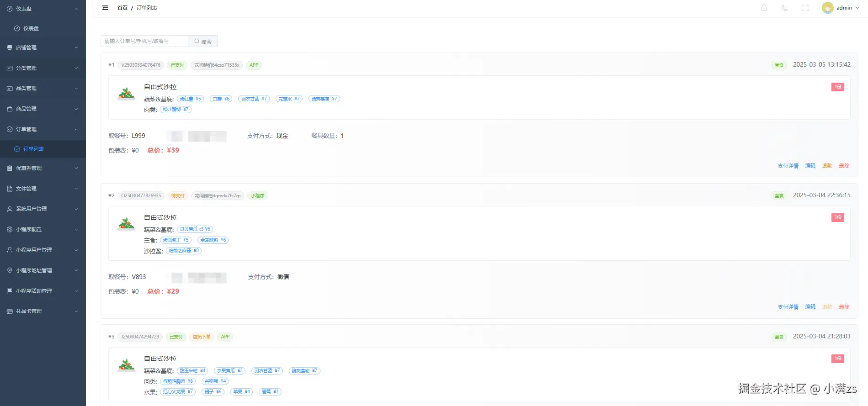Click the 搜索 button
This screenshot has height=406, width=868.
(x=203, y=41)
